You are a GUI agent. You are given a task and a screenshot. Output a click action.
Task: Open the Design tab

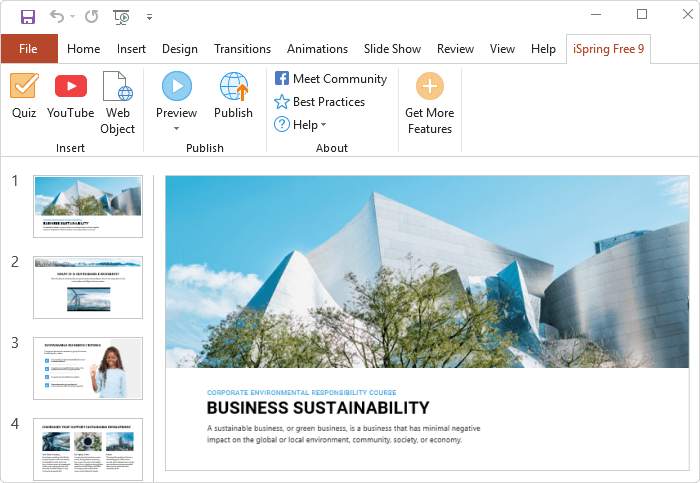179,49
